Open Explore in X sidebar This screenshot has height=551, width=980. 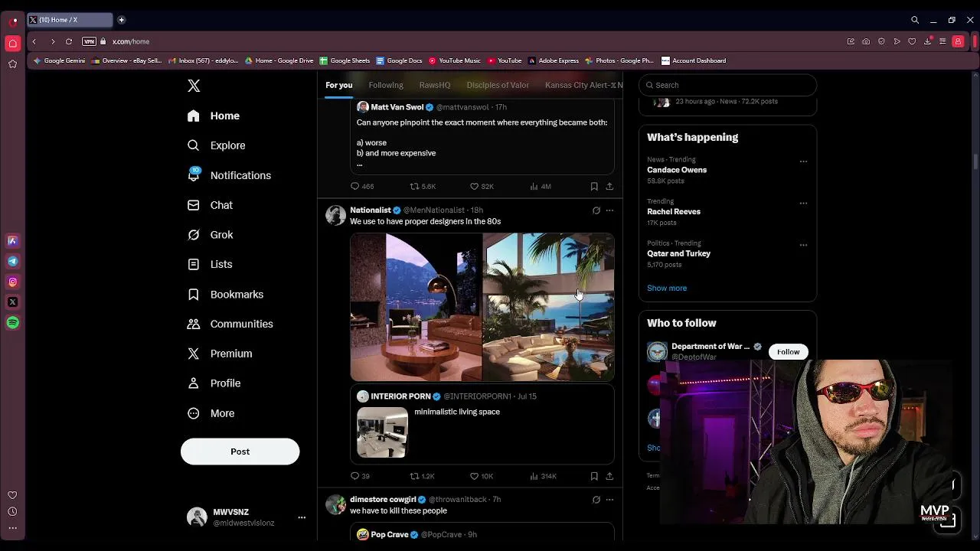tap(217, 145)
